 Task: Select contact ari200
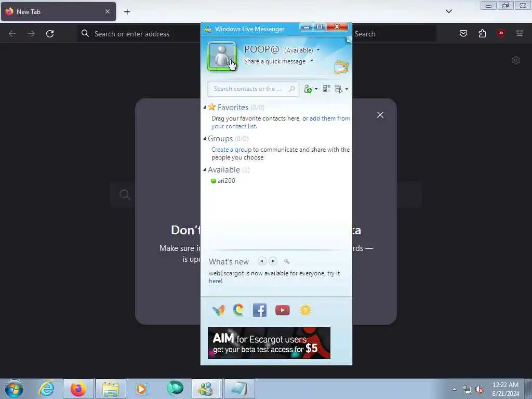pyautogui.click(x=227, y=181)
